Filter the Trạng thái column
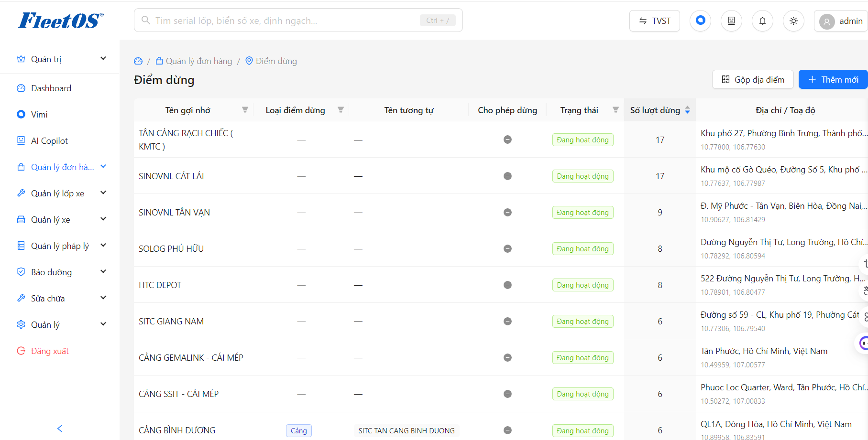The image size is (868, 440). [x=615, y=110]
